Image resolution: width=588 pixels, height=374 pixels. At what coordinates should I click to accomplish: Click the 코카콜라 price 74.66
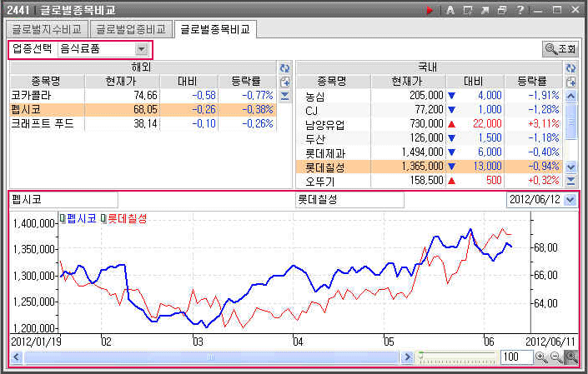[145, 96]
